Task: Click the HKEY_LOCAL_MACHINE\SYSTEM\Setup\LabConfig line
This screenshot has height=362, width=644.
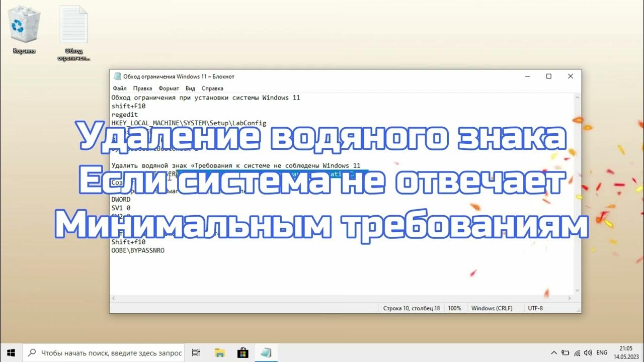Action: tap(189, 123)
